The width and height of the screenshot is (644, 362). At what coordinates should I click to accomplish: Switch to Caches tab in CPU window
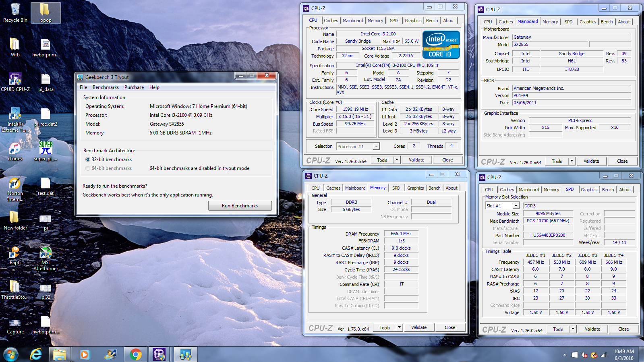[x=331, y=21]
